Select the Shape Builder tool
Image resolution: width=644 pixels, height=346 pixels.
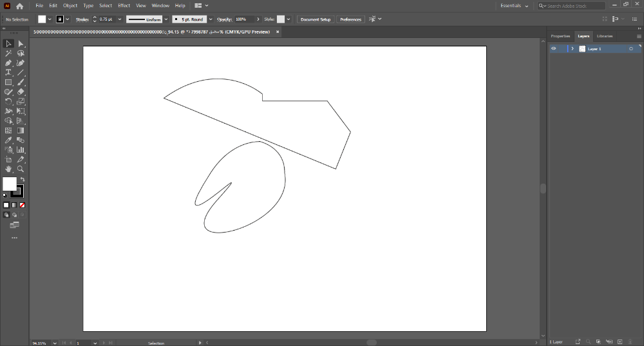click(x=8, y=121)
